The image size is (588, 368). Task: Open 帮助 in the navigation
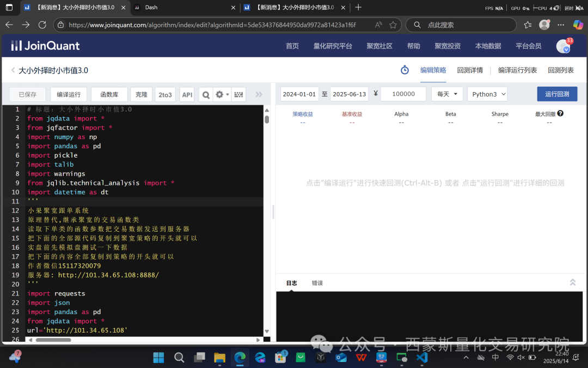(414, 46)
